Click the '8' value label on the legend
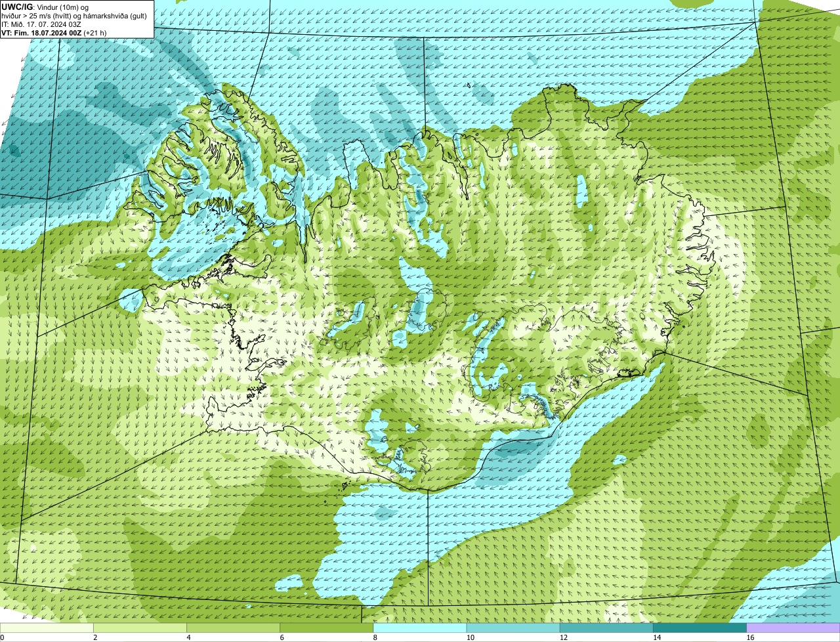Image resolution: width=840 pixels, height=642 pixels. tap(376, 637)
